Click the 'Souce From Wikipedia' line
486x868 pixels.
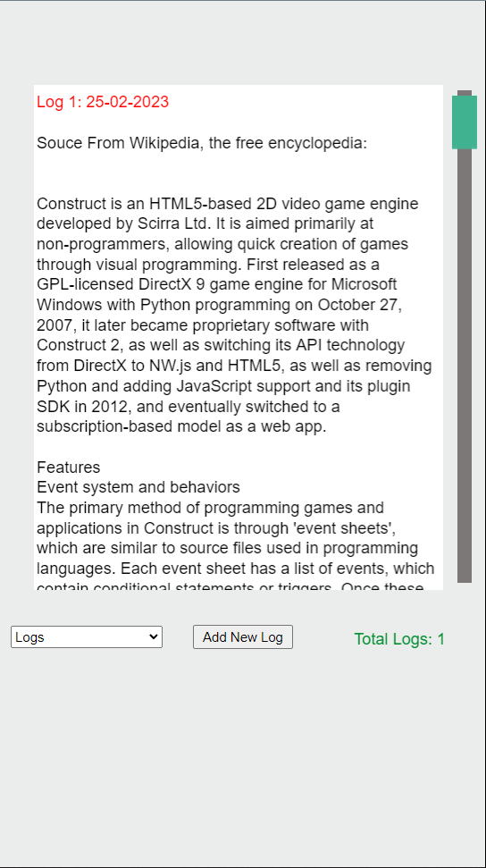(202, 143)
